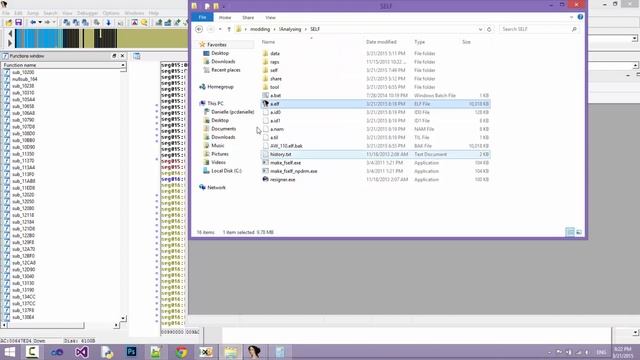The height and width of the screenshot is (360, 640).
Task: Open Favorites in navigation pane
Action: pos(216,44)
